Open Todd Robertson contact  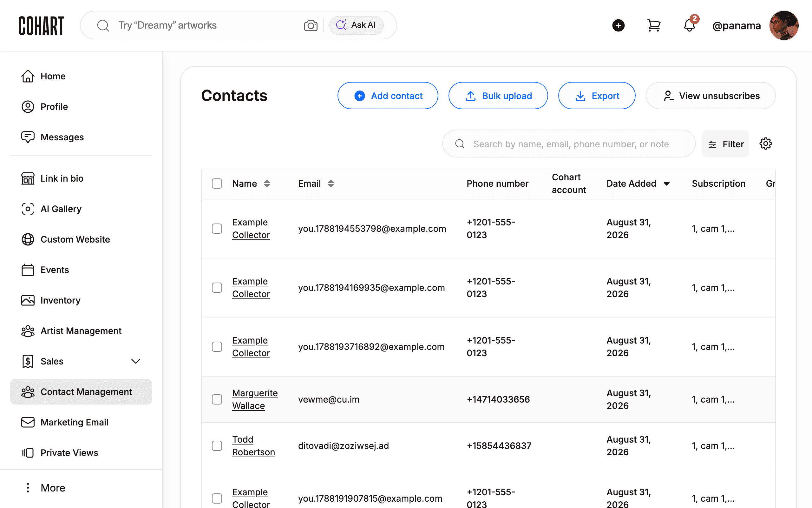pos(253,446)
